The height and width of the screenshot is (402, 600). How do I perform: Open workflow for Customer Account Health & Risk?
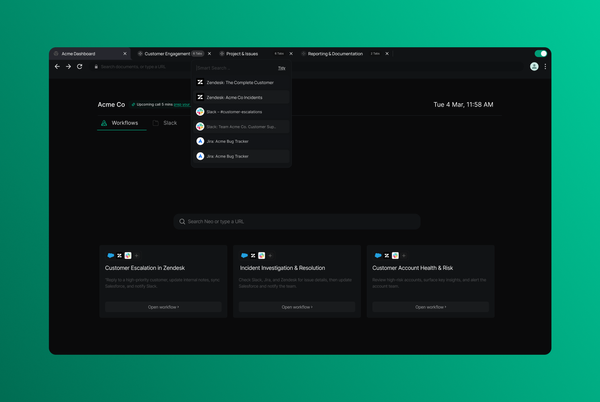click(430, 307)
